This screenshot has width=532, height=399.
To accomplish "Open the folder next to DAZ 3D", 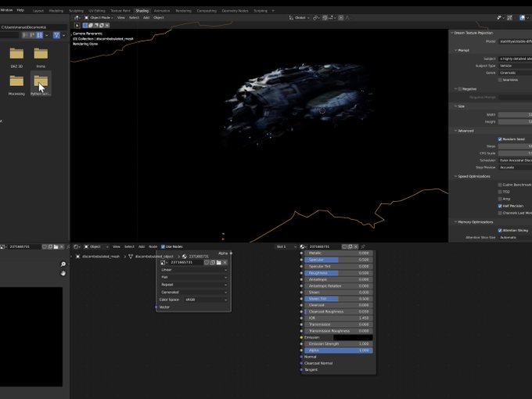I will tap(41, 57).
